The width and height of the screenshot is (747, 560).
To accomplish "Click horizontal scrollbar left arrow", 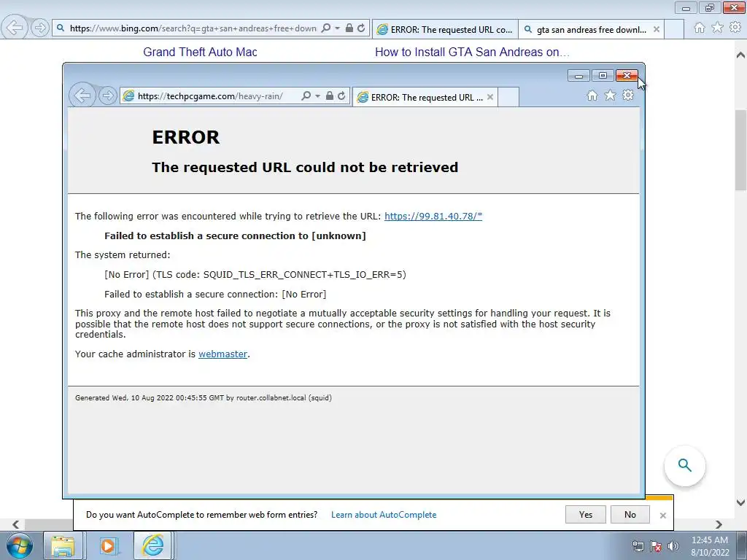I will [x=16, y=524].
